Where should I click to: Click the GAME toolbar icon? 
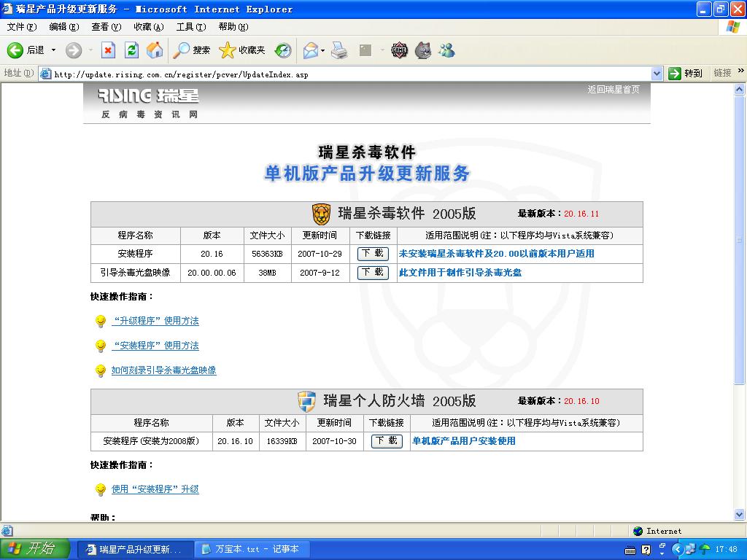(399, 50)
